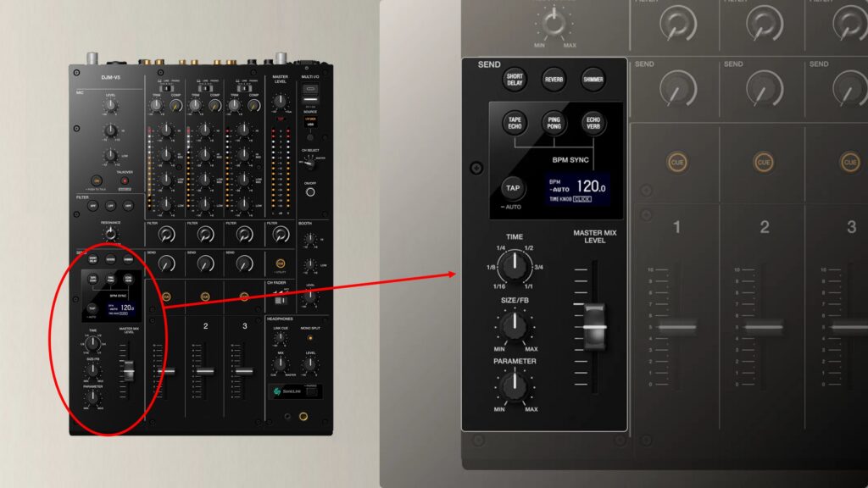
Task: Toggle the CH FADER curve switch
Action: pyautogui.click(x=281, y=300)
